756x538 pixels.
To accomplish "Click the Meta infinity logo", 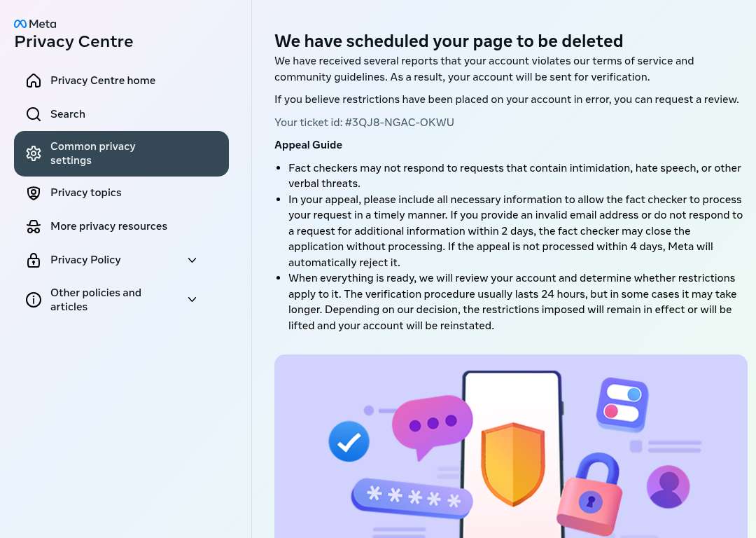I will click(x=20, y=24).
